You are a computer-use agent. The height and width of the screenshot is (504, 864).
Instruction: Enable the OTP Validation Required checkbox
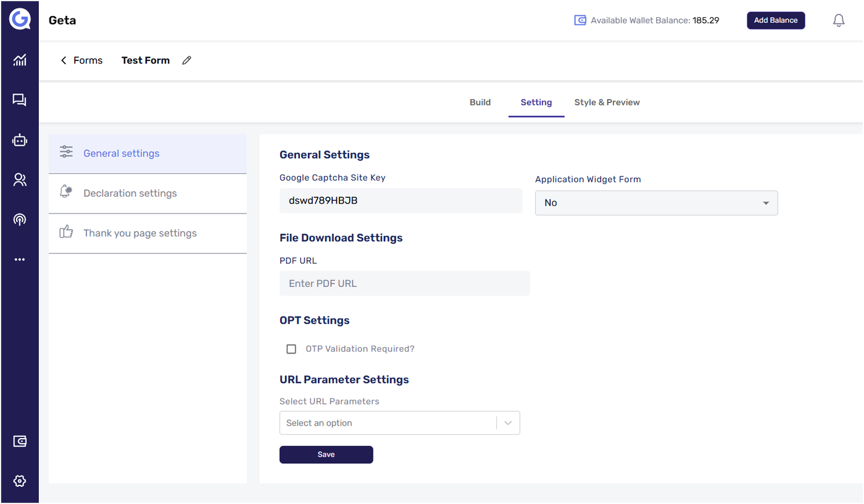291,349
